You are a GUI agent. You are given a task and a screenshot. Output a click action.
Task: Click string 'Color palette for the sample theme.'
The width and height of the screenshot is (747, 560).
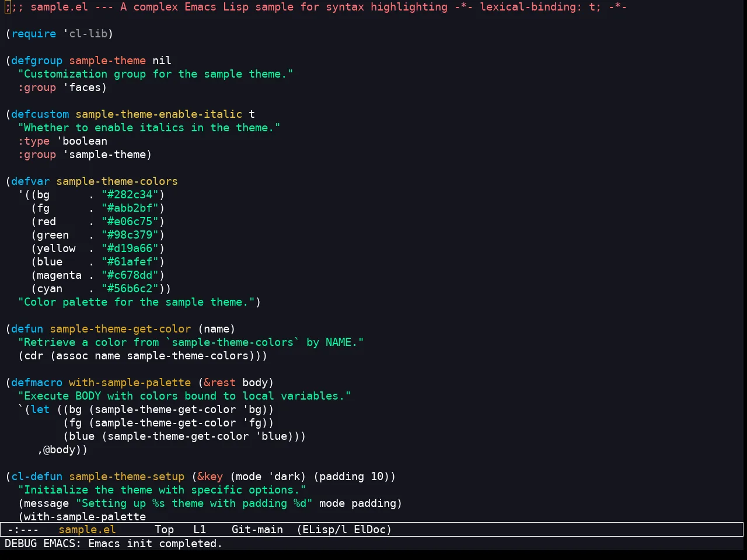tap(136, 302)
